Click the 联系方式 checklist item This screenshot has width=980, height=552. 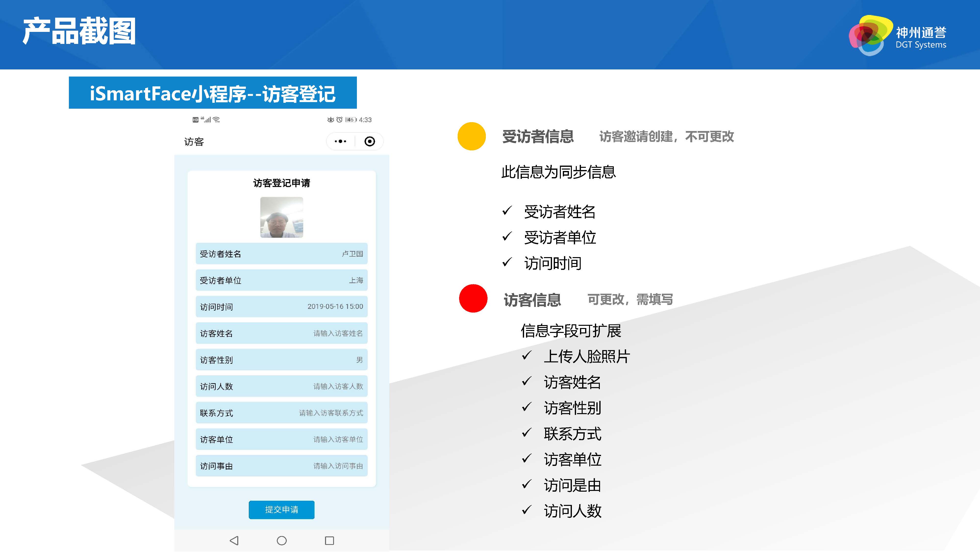pos(572,434)
